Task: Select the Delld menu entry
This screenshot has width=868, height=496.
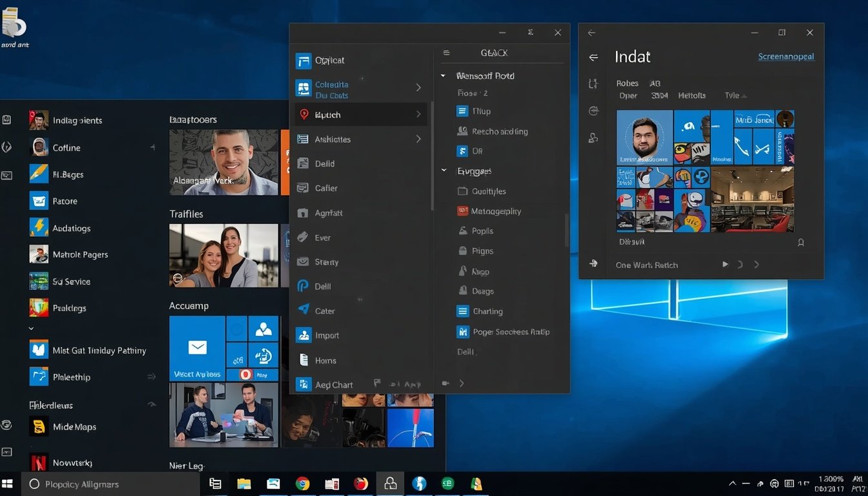Action: [360, 163]
